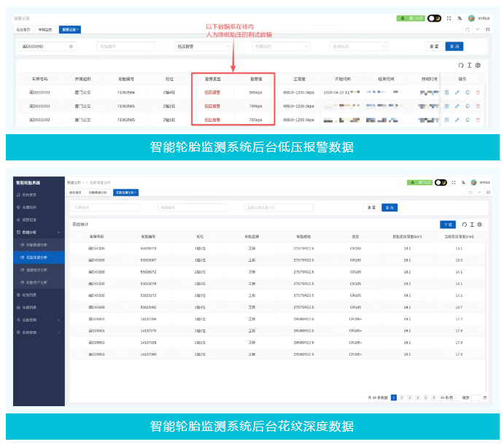Click the jump-to-page input in pagination
504x447 pixels.
(476, 398)
